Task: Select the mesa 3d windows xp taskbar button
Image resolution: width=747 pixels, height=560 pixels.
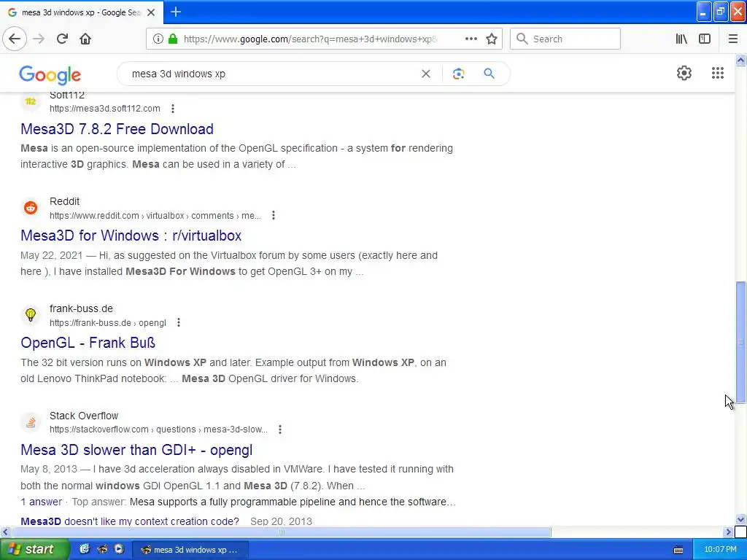Action: tap(190, 550)
